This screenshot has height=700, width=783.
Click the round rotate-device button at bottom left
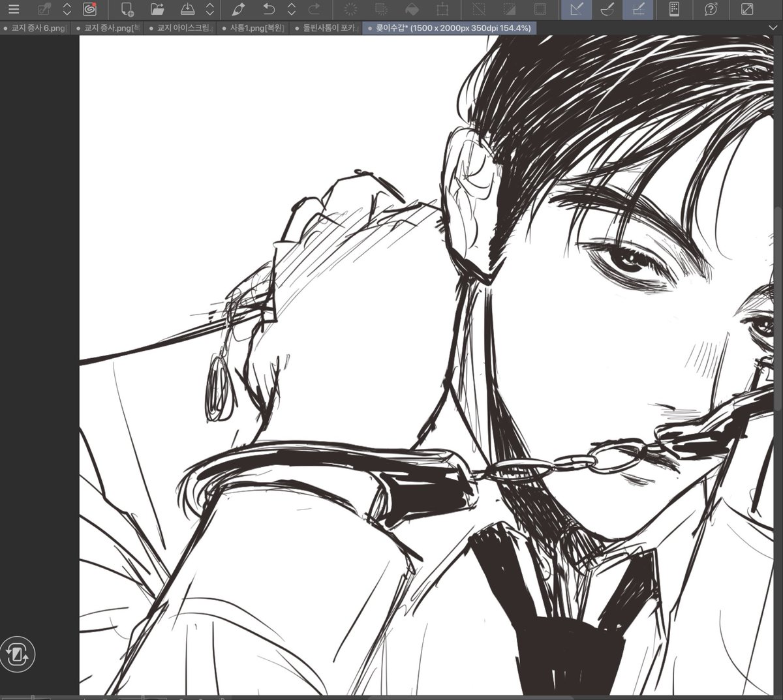tap(17, 653)
